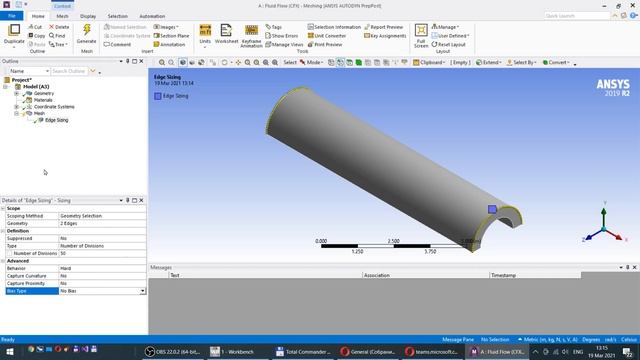Click Delete in Outline group
Viewport: 640px width, 360px height.
[x=59, y=27]
